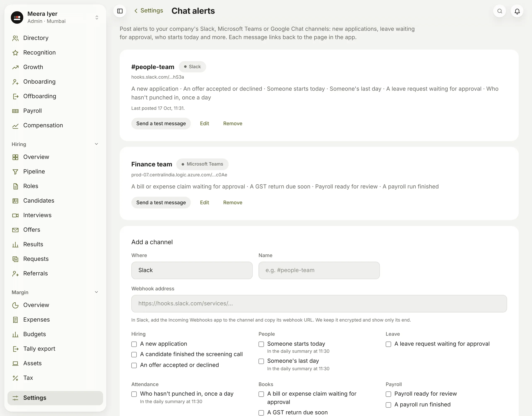Check 'A leave request waiting for approval'
Viewport: 532px width, 416px height.
click(x=388, y=344)
